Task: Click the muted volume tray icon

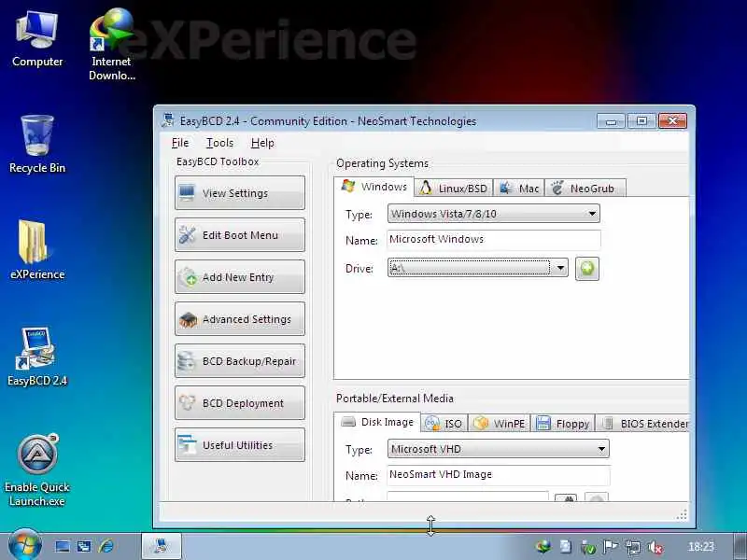Action: 655,547
